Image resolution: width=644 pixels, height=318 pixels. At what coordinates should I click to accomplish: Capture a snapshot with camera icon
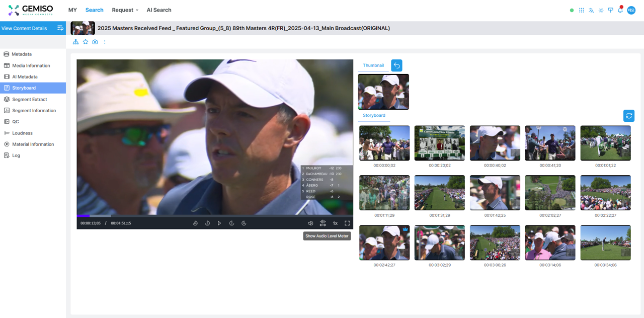[x=95, y=42]
